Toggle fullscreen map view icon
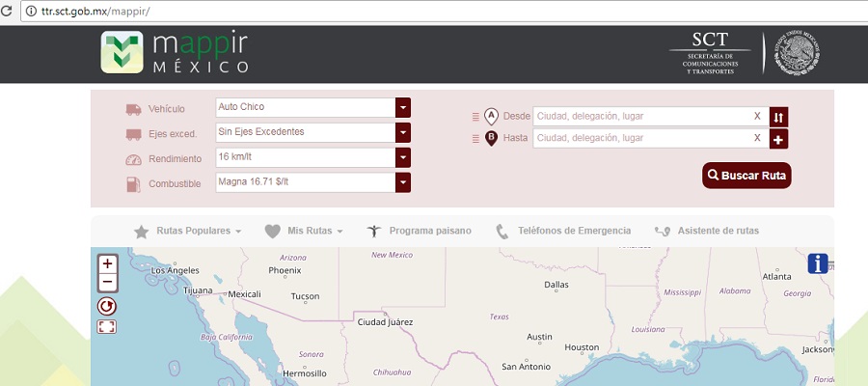Screen dimensions: 868x386 (107, 327)
